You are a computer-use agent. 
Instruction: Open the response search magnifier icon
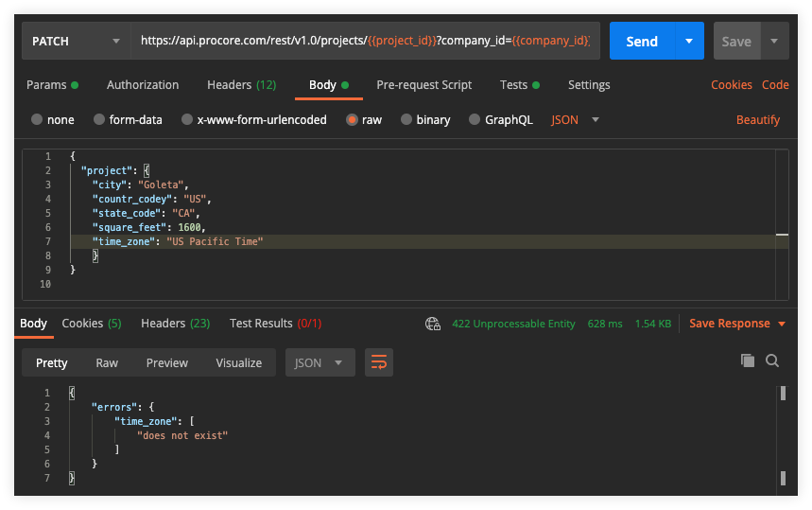(772, 361)
